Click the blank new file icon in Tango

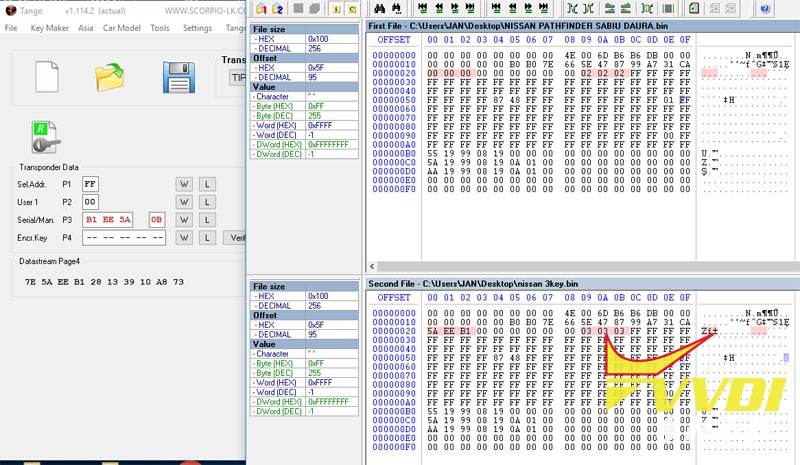click(47, 77)
